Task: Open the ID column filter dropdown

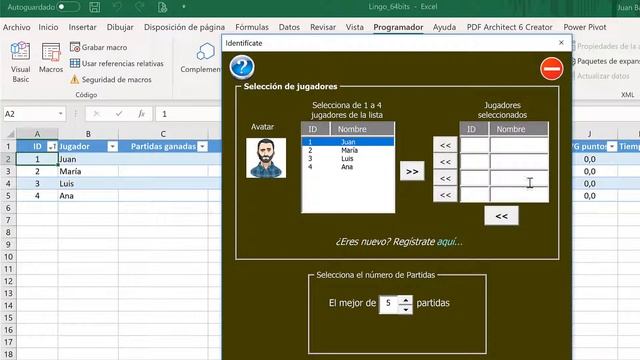Action: tap(52, 147)
